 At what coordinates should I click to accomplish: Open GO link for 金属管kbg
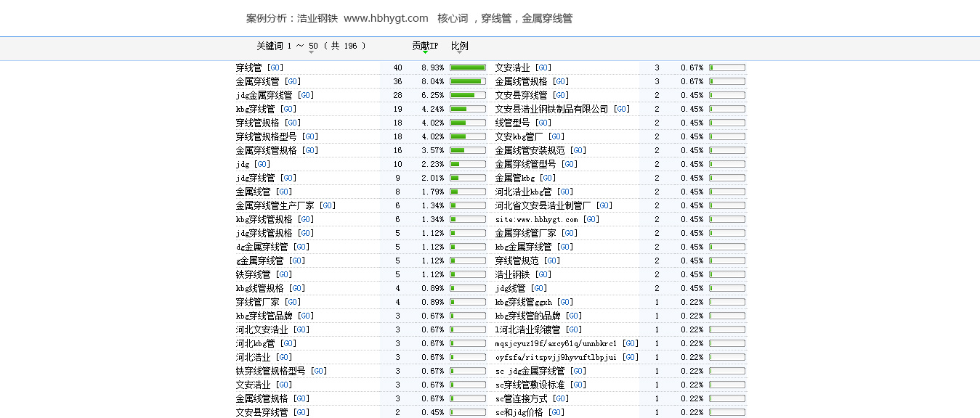pyautogui.click(x=547, y=178)
